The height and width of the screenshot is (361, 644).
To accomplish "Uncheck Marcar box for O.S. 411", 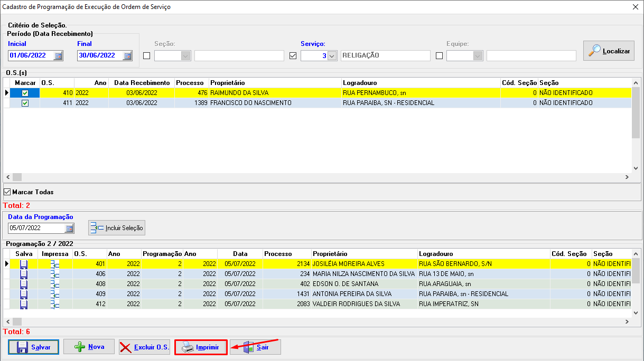I will point(25,103).
